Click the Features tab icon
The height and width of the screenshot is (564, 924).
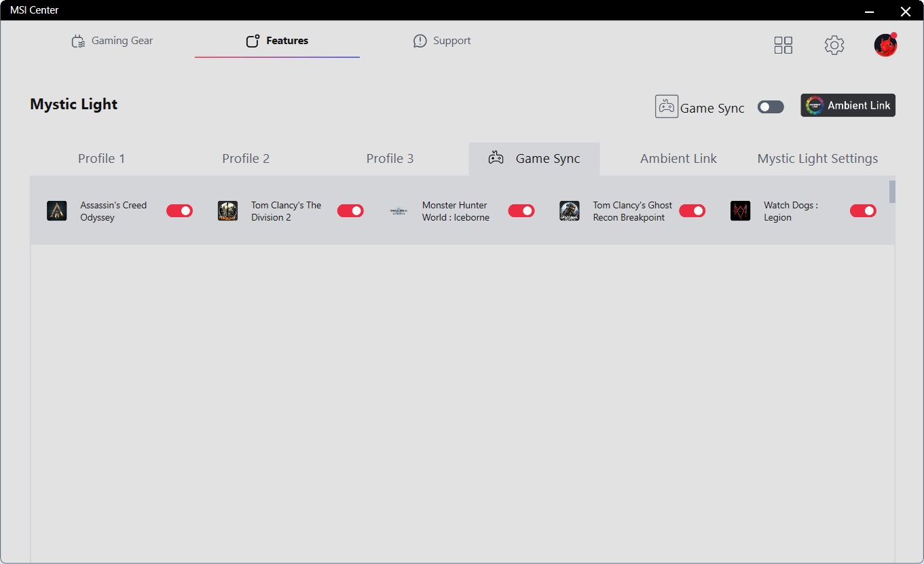253,41
